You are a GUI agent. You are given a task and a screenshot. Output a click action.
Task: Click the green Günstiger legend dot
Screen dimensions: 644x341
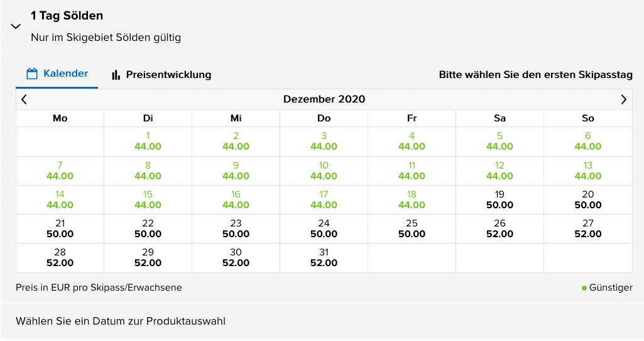pyautogui.click(x=584, y=288)
